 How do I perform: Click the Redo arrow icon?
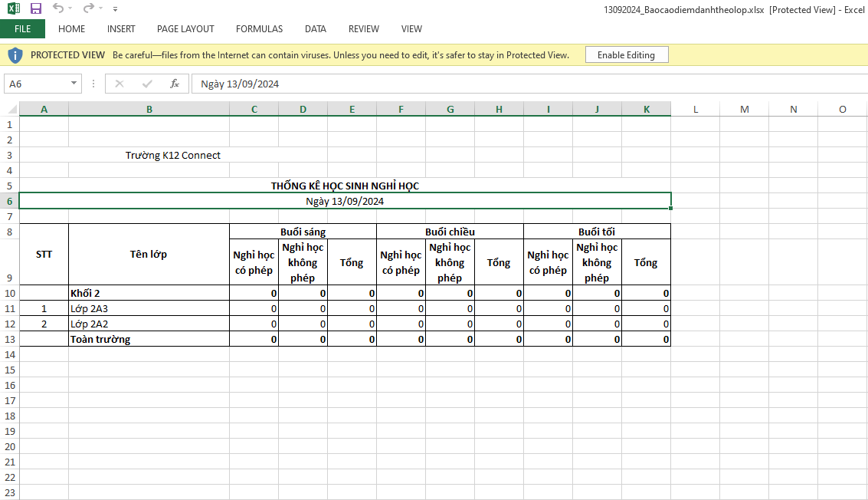[x=88, y=8]
